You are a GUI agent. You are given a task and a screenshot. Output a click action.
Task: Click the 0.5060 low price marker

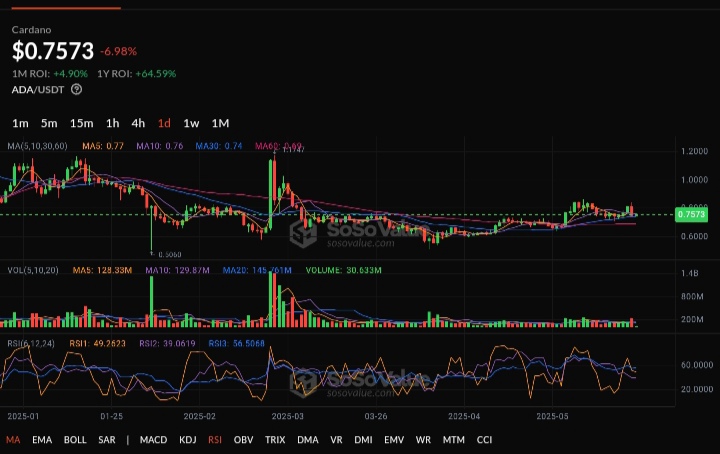click(169, 254)
